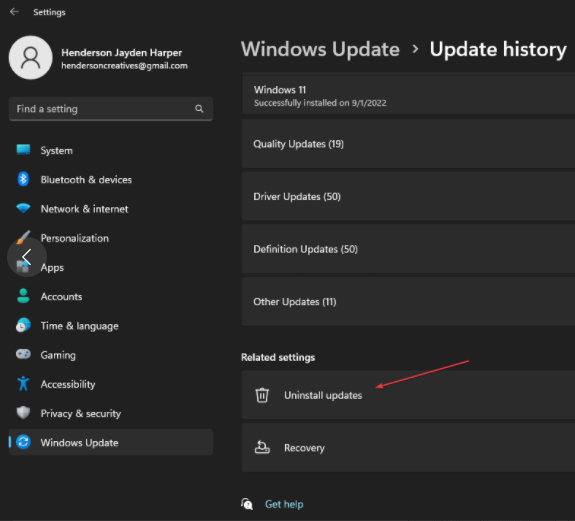Click the Accounts person icon
This screenshot has width=575, height=521.
click(x=23, y=296)
